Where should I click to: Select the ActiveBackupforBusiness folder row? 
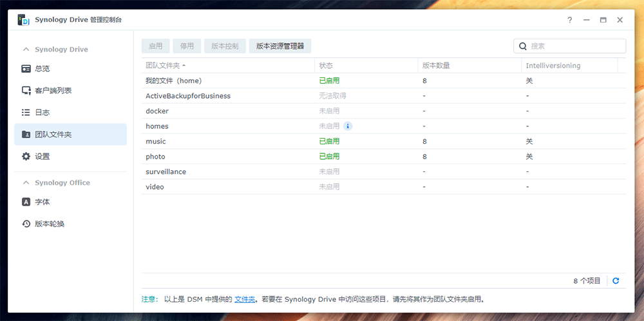[188, 96]
